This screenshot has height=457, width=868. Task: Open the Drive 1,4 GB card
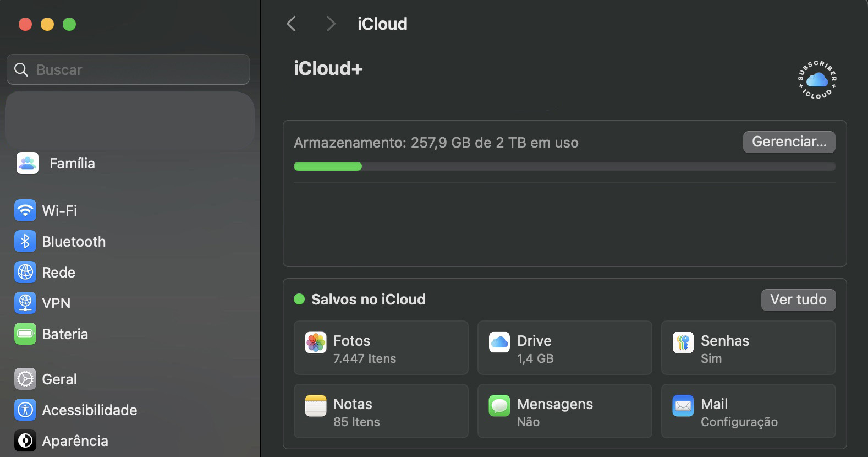(565, 348)
